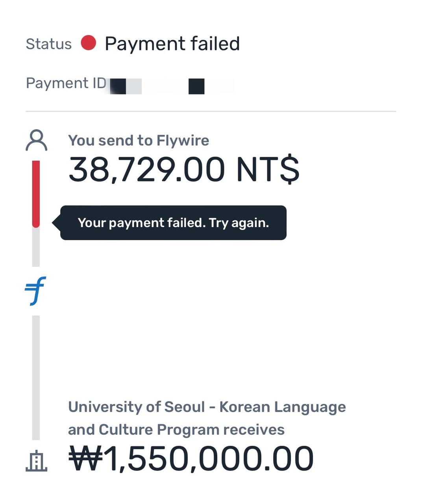Image resolution: width=422 pixels, height=504 pixels.
Task: Click the horizontal divider under Payment ID
Action: 211,111
